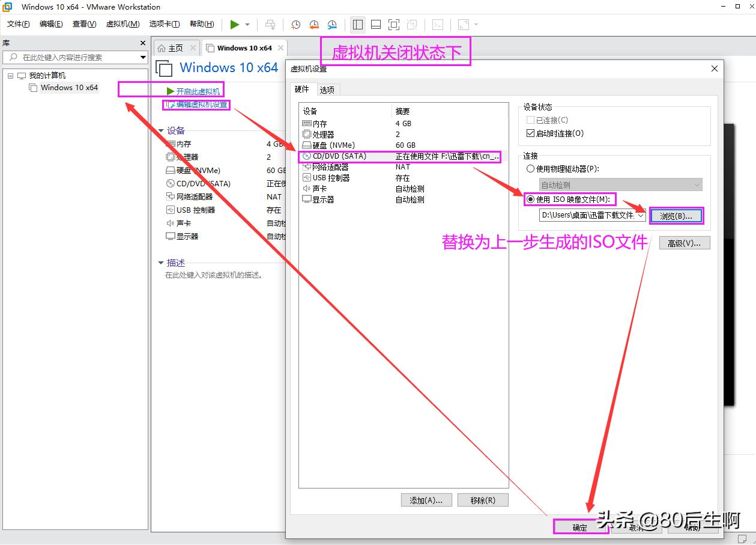Enable the 已连接(C) checkbox
This screenshot has width=756, height=545.
coord(530,120)
